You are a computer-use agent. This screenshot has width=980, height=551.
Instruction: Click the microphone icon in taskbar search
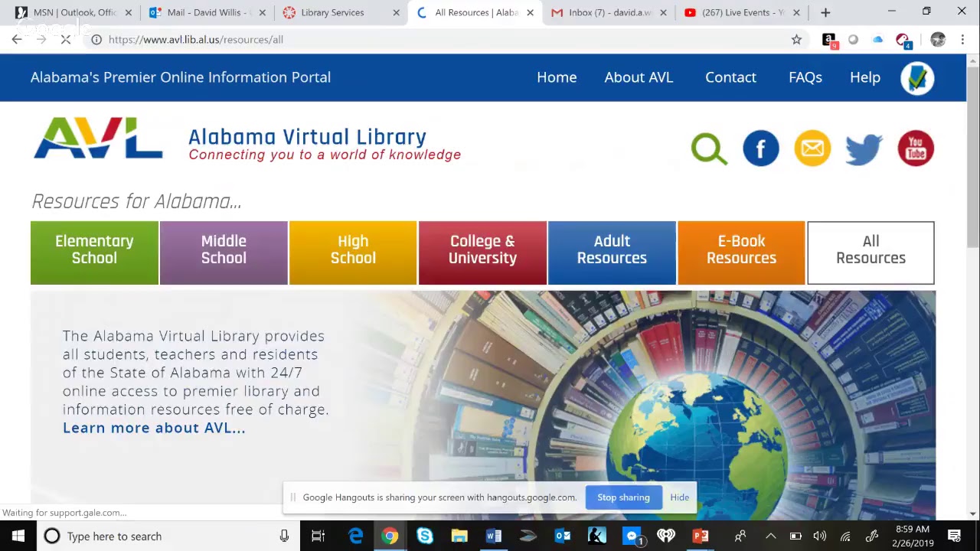tap(284, 536)
